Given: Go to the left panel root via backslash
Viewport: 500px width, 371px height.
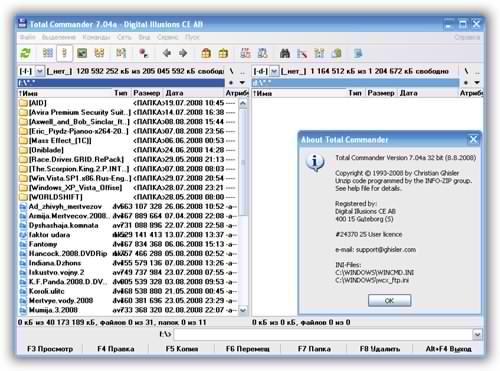Looking at the screenshot, I should (231, 71).
